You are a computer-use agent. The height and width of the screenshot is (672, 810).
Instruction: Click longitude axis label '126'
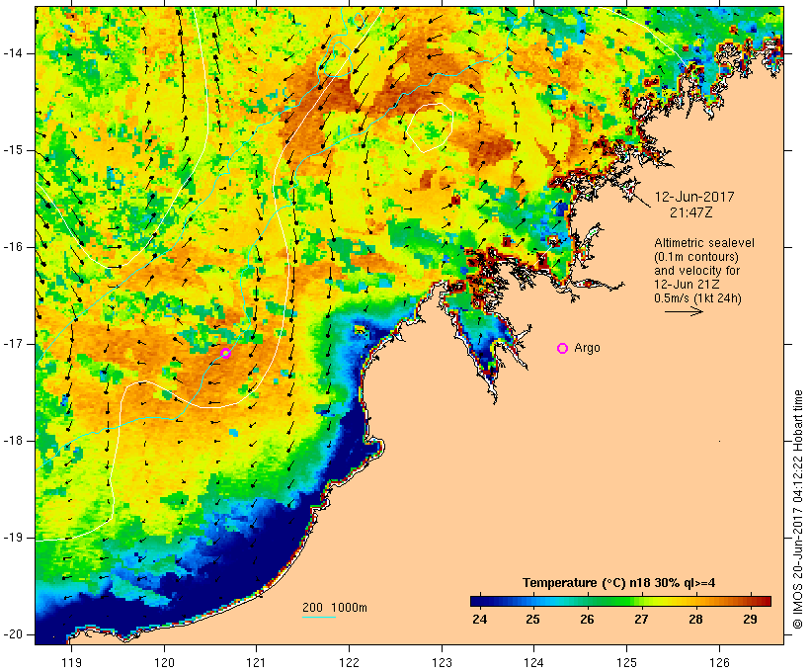click(719, 662)
